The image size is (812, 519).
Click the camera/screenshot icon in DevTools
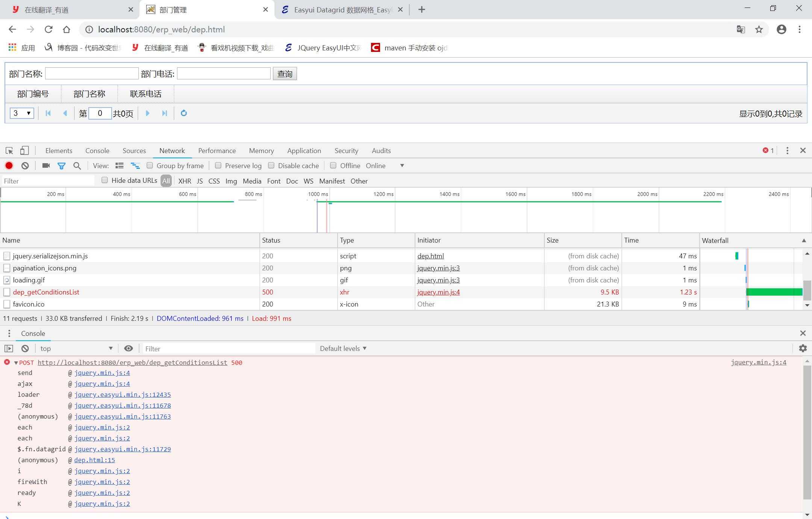(45, 166)
